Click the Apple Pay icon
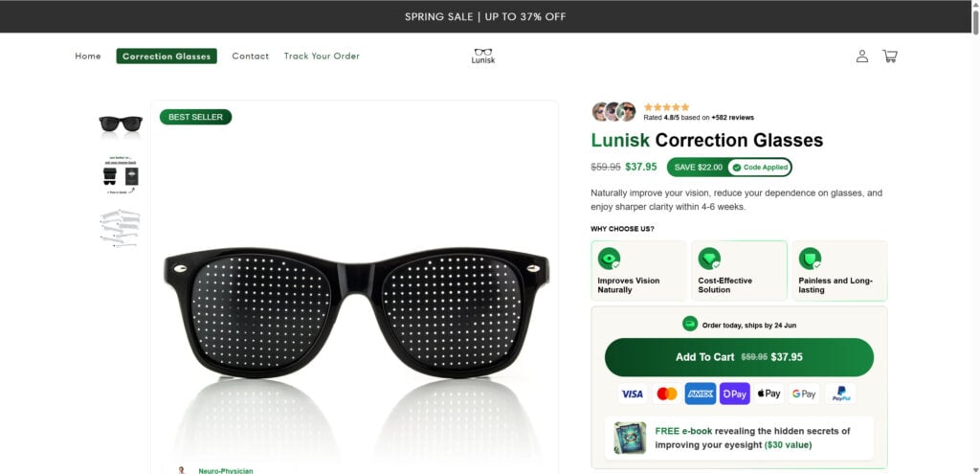 (768, 394)
